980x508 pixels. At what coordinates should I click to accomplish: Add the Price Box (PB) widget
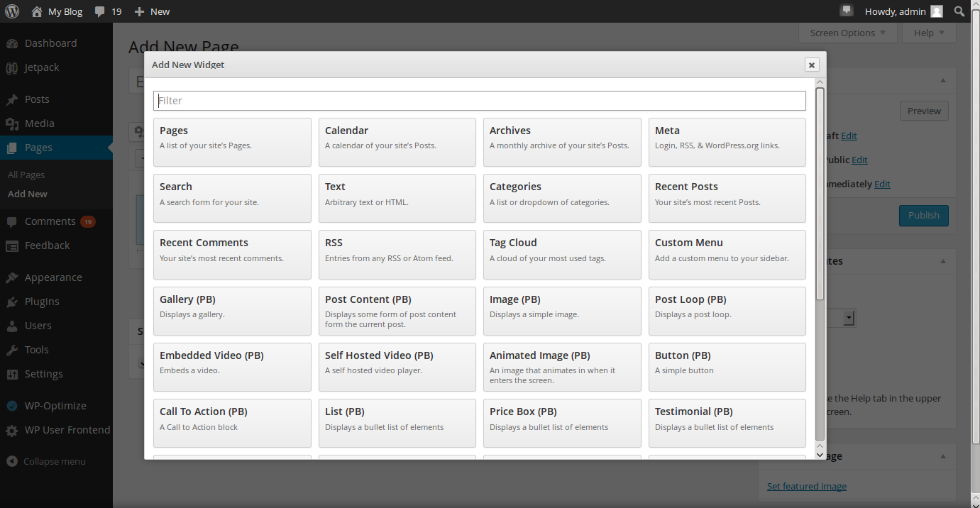click(x=562, y=423)
